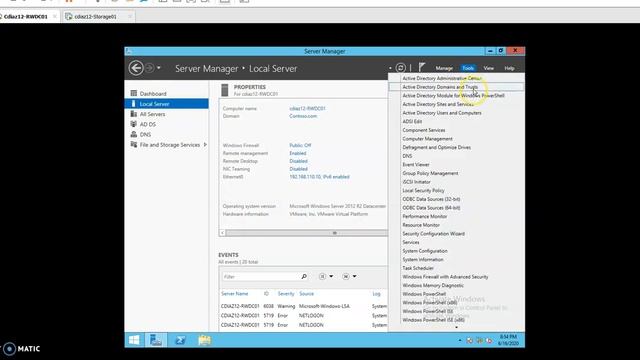Open File Explorer from the taskbar
Viewport: 640px width, 360px height.
204,340
